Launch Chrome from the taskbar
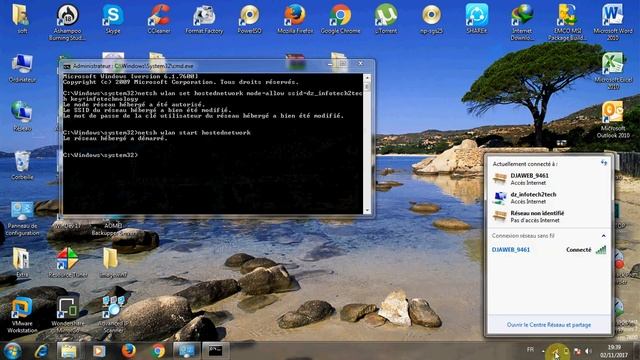The width and height of the screenshot is (640, 360). click(158, 351)
